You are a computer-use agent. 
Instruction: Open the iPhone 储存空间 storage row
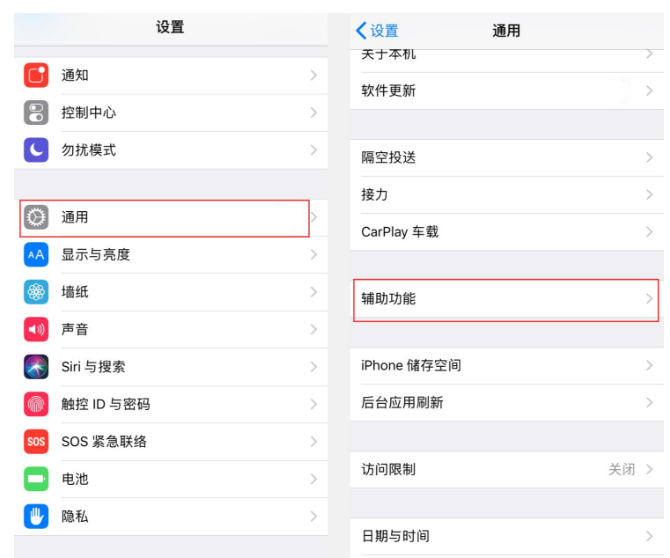pos(505,366)
